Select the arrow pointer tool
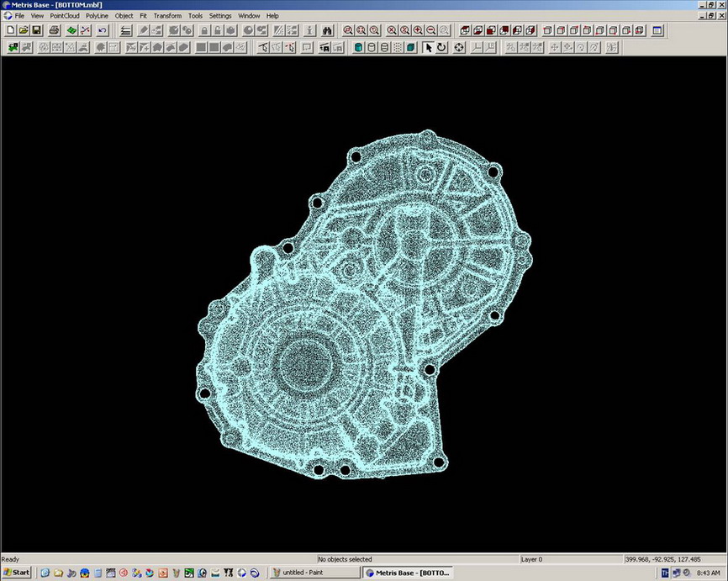This screenshot has height=581, width=728. (x=428, y=47)
